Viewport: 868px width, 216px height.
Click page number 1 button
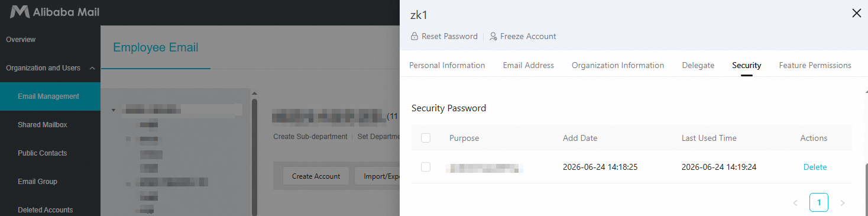(819, 202)
